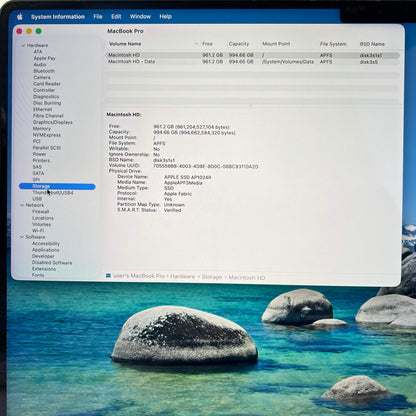Select NVMExpress in the sidebar

tap(47, 135)
